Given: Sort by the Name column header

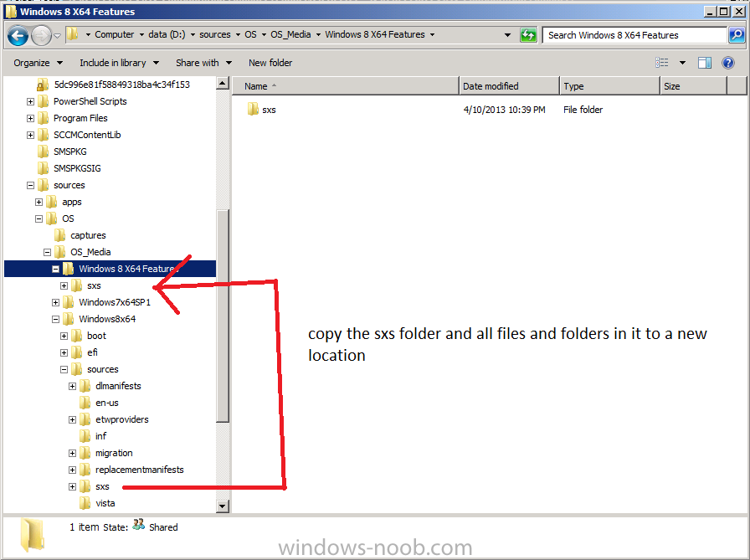Looking at the screenshot, I should [346, 86].
